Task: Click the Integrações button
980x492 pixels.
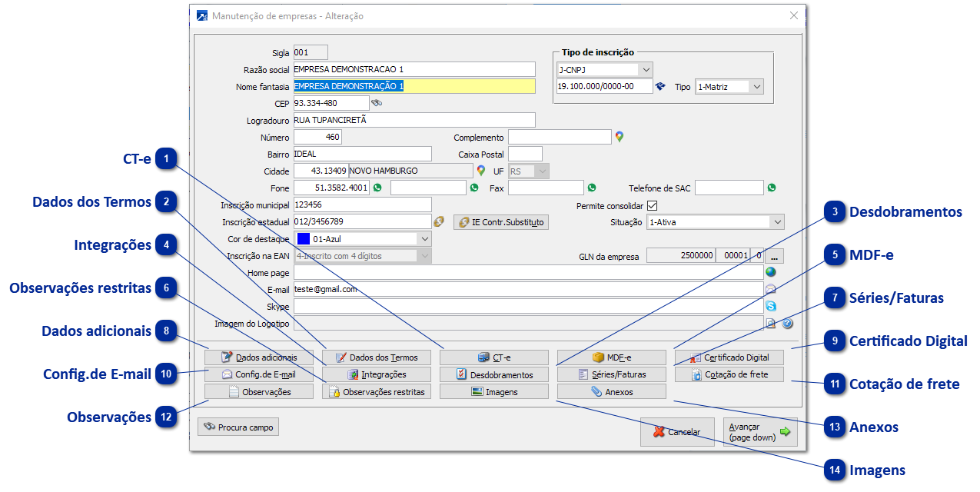Action: click(x=377, y=374)
